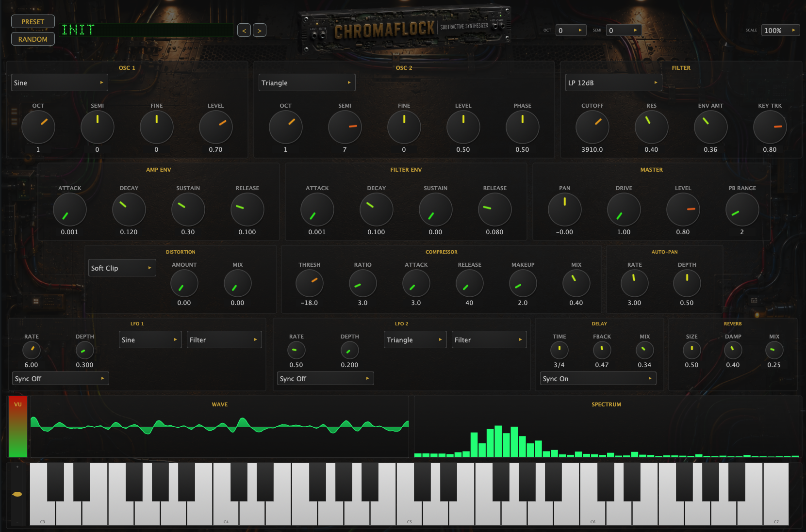Click the filter CUTOFF knob
Screen dimensions: 806x532
point(592,127)
